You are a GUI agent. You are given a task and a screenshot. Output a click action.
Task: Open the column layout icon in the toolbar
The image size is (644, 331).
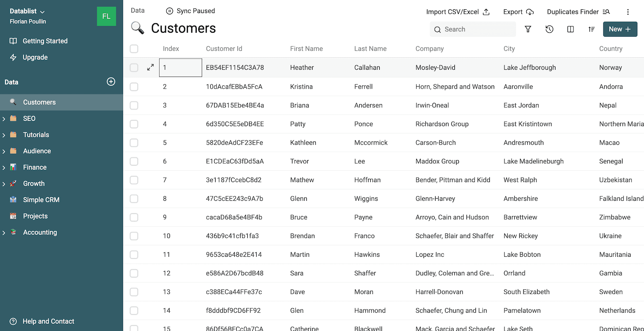coord(570,29)
